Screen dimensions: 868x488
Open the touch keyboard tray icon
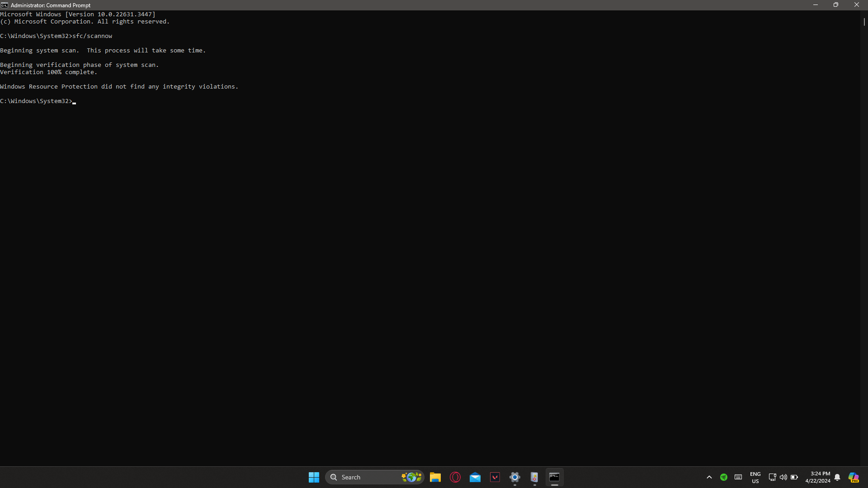(x=738, y=477)
